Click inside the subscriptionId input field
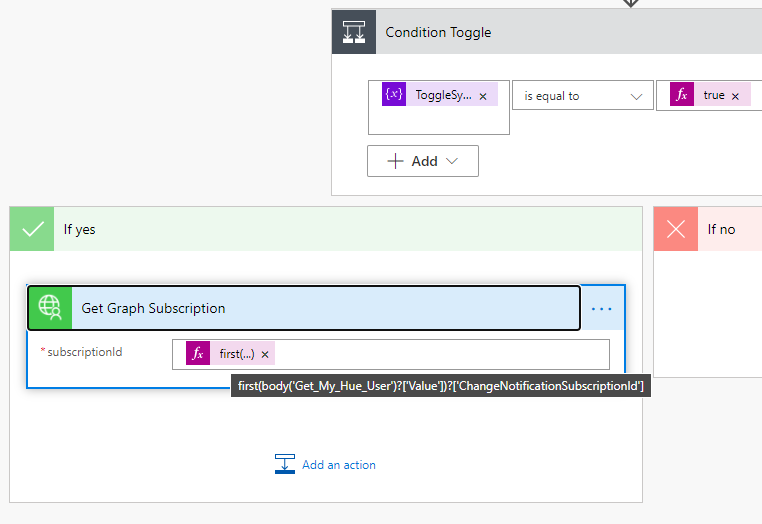The width and height of the screenshot is (762, 524). [440, 354]
